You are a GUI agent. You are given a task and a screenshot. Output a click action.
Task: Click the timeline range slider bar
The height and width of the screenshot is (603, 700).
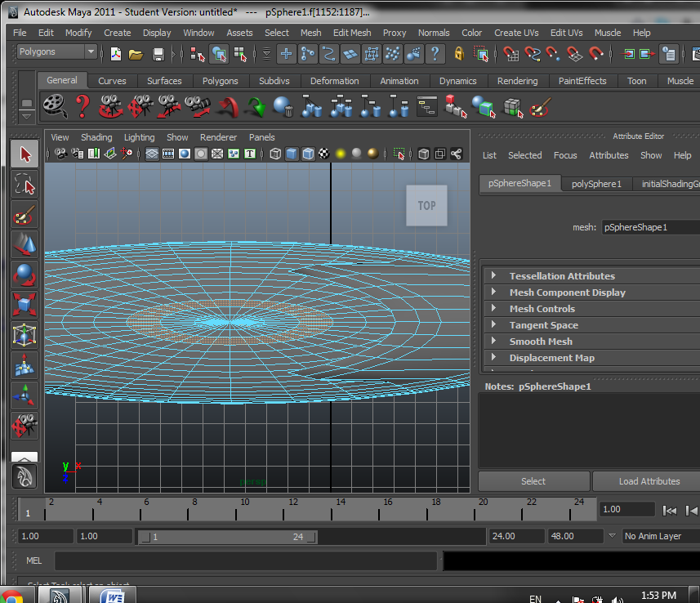tap(228, 537)
